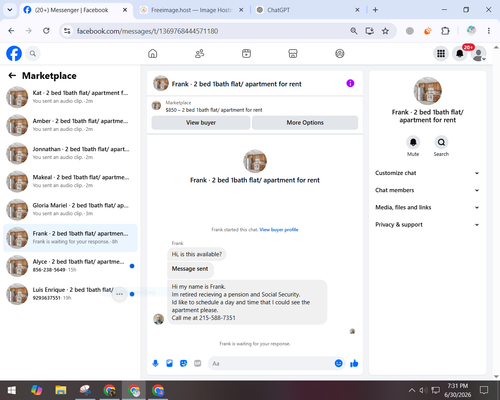Click Frank's 'Hi, is this available?' message
This screenshot has width=500, height=400.
coord(197,254)
